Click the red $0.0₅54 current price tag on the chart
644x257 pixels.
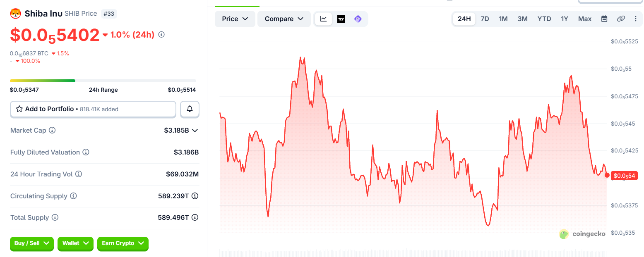pos(624,176)
